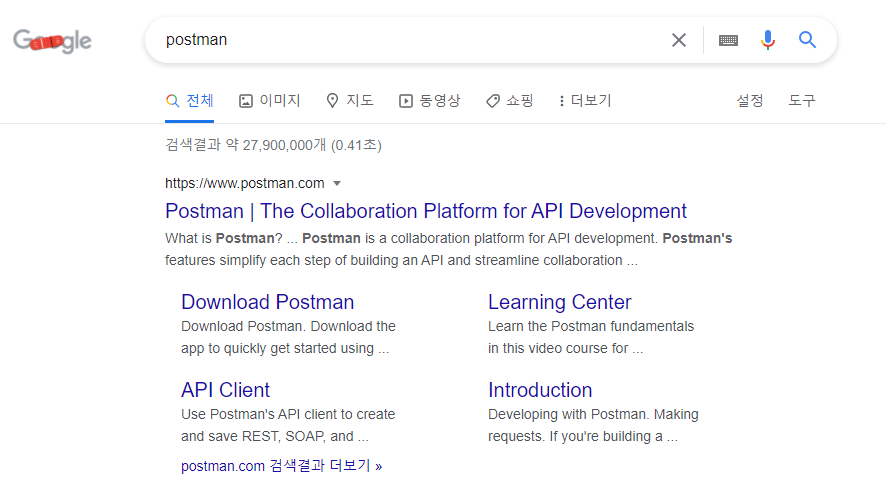Click "Learn the Postman fundamentals" description
Screen dimensions: 886x490
point(591,326)
